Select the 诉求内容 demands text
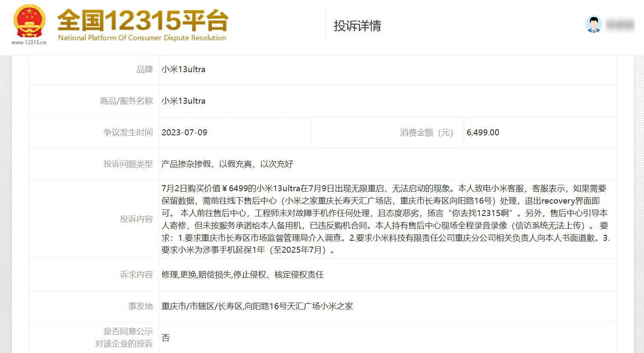Image resolution: width=644 pixels, height=353 pixels. 242,275
